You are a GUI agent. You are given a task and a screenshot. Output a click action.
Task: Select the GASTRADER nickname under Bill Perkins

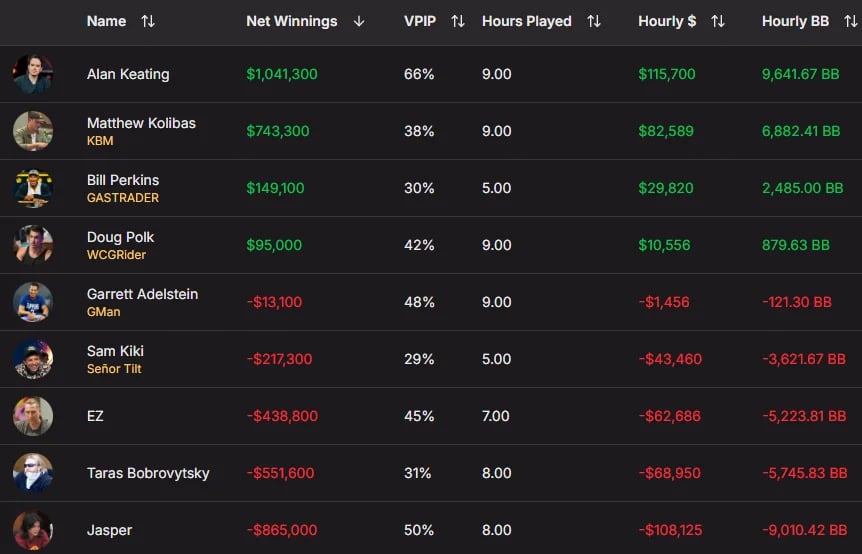click(123, 198)
